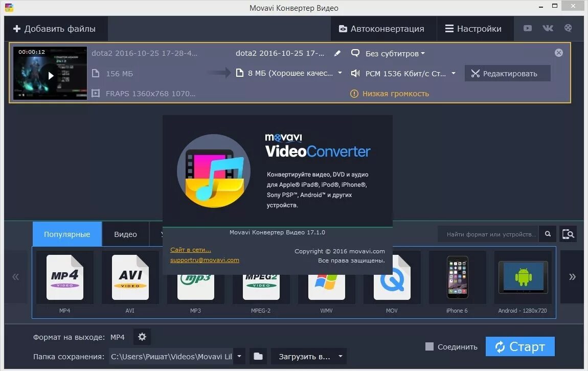Expand the save folder path dropdown arrow
The image size is (588, 371).
[x=239, y=356]
